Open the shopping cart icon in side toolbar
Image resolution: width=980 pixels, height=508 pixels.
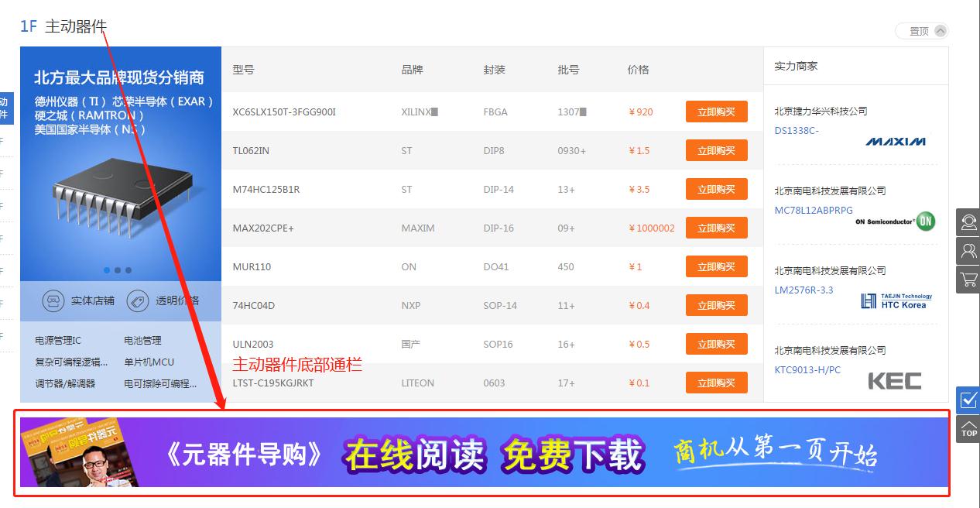point(968,279)
